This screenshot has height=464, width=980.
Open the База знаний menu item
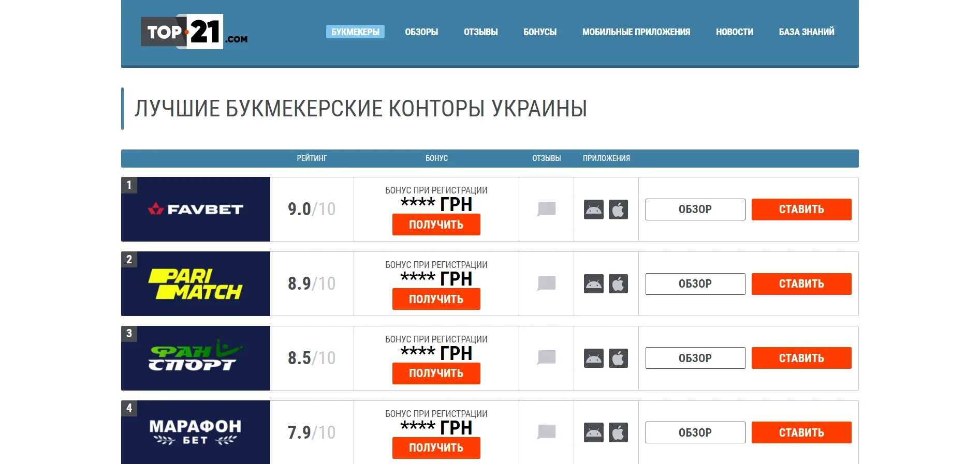[x=807, y=32]
